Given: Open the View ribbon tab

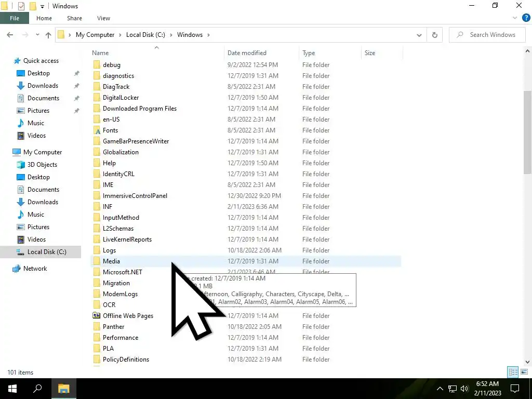Looking at the screenshot, I should (x=103, y=18).
